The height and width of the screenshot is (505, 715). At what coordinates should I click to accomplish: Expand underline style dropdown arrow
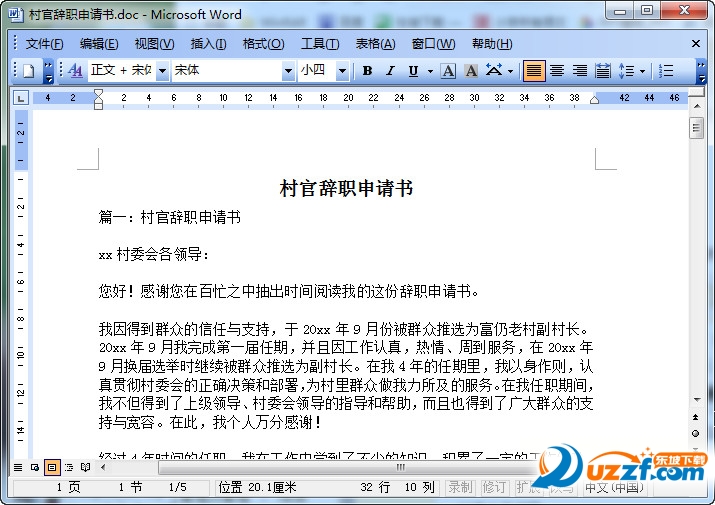[x=430, y=71]
